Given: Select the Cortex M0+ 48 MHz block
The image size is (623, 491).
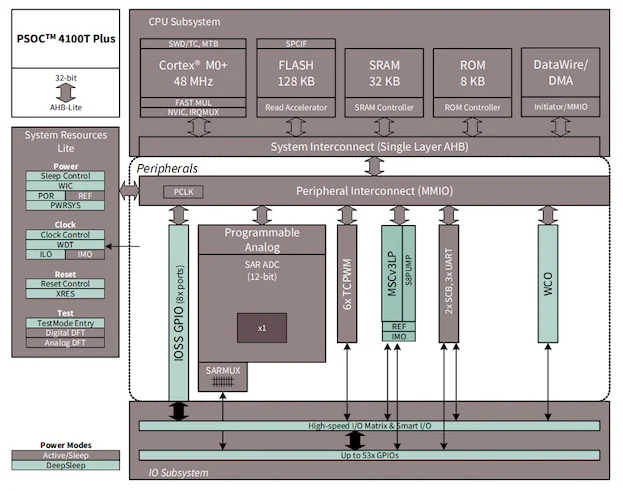Looking at the screenshot, I should click(193, 73).
